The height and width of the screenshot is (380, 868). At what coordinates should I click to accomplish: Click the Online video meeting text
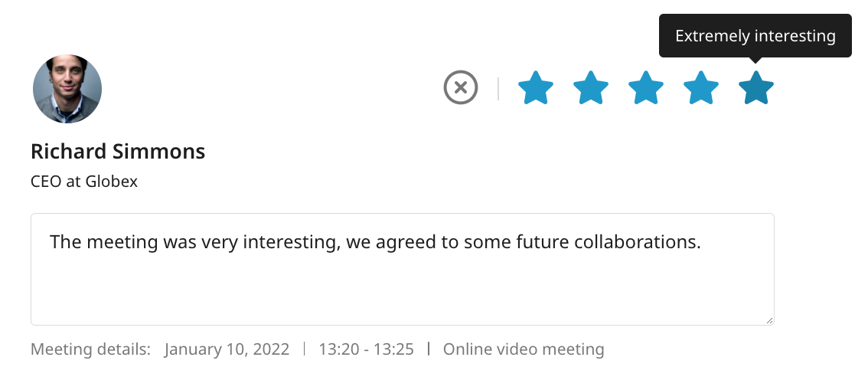[524, 349]
